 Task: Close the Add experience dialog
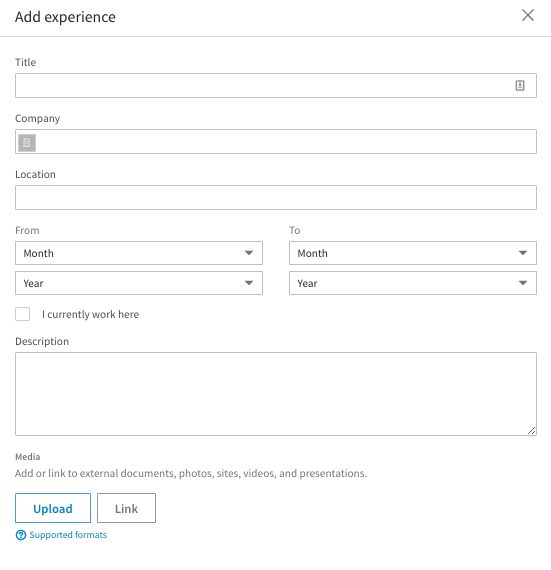pos(528,15)
